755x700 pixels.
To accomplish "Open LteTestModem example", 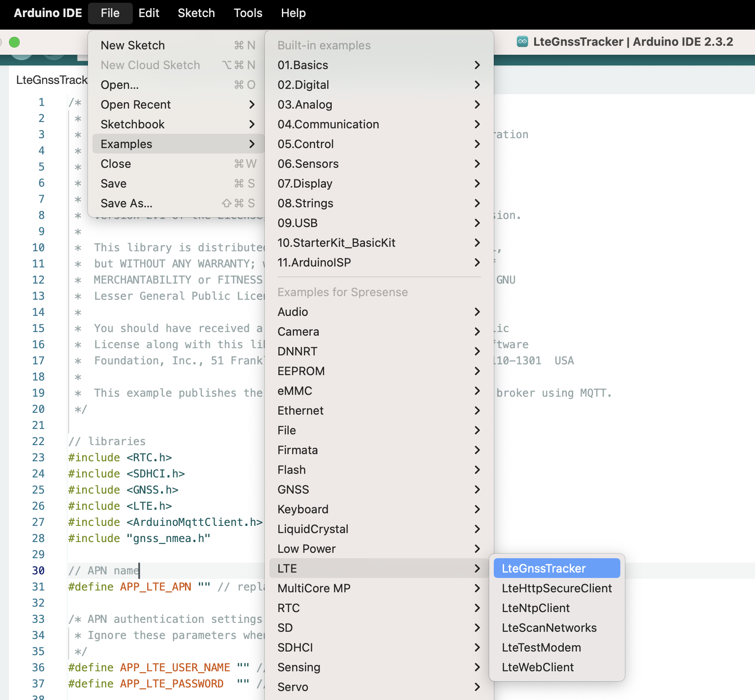I will (557, 647).
